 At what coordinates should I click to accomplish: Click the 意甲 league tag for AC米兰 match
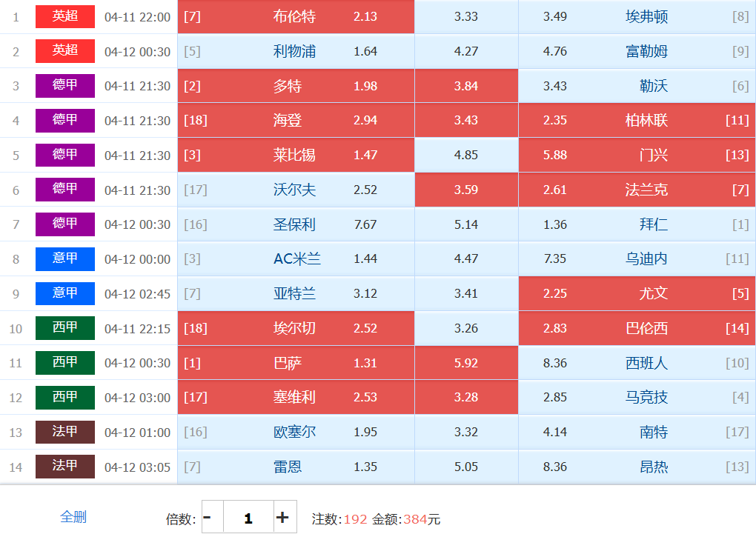click(65, 259)
